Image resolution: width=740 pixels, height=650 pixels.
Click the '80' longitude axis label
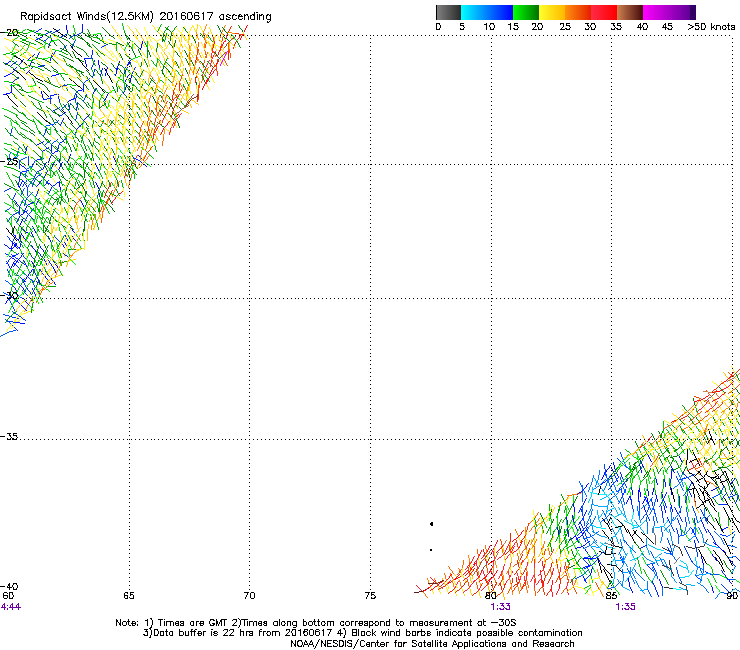coord(491,595)
